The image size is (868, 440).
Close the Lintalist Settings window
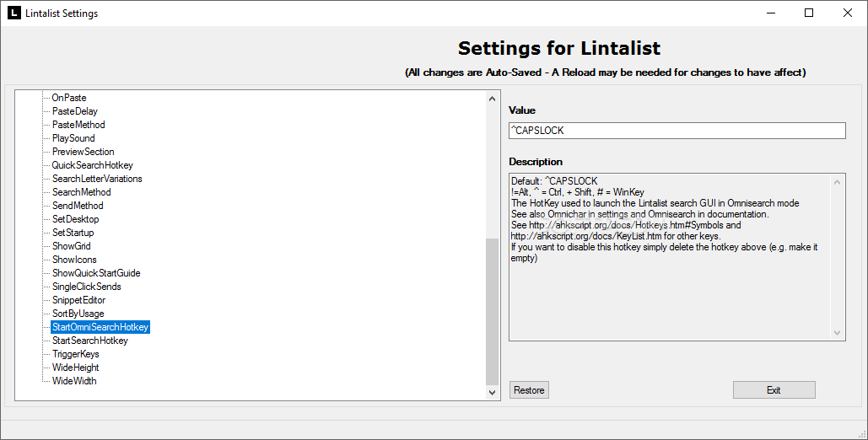click(x=848, y=13)
